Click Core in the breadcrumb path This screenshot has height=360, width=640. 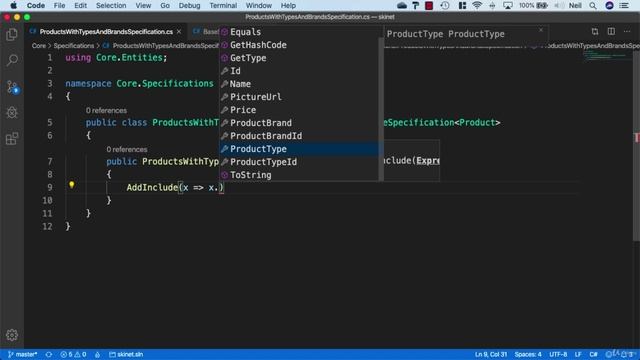tap(39, 46)
